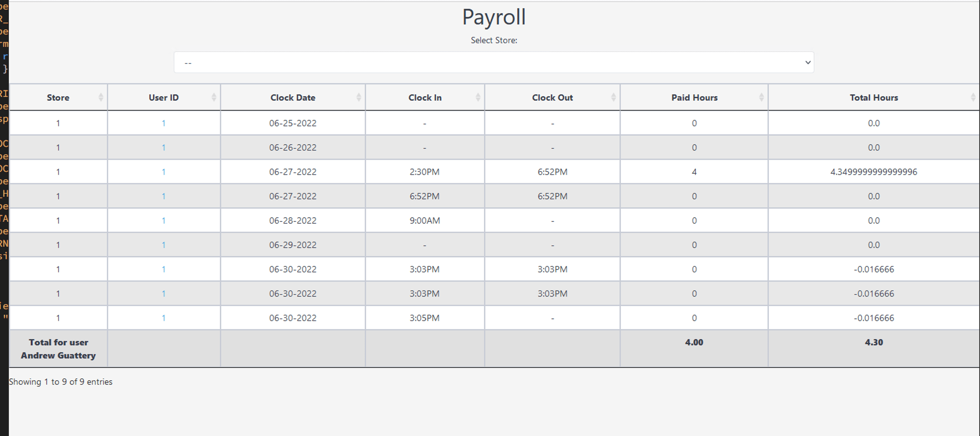Click the User ID column sort arrows
This screenshot has width=980, height=436.
click(x=214, y=97)
